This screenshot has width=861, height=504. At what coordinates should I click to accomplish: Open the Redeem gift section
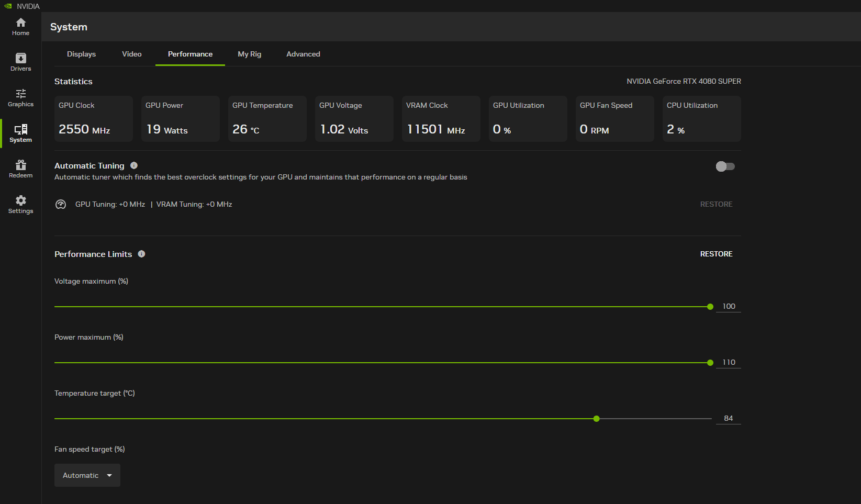pyautogui.click(x=20, y=169)
